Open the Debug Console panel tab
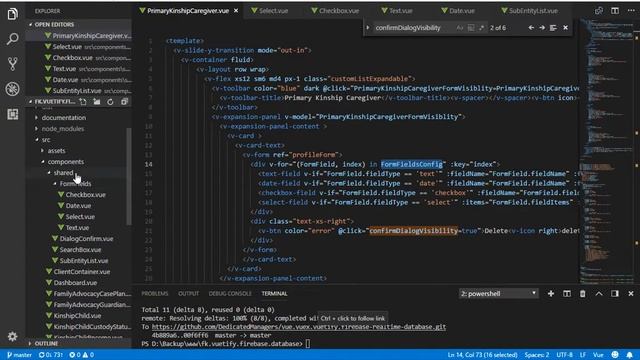The width and height of the screenshot is (640, 360). [x=230, y=293]
